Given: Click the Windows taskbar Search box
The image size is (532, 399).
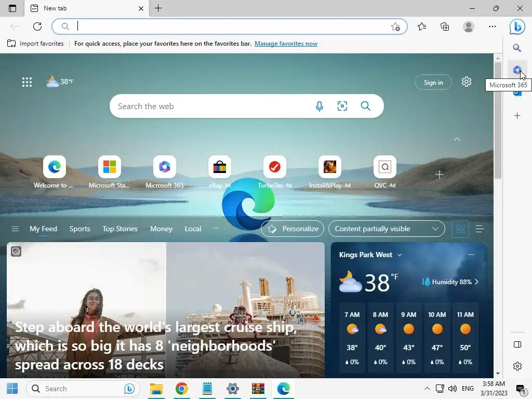Looking at the screenshot, I should coord(83,389).
